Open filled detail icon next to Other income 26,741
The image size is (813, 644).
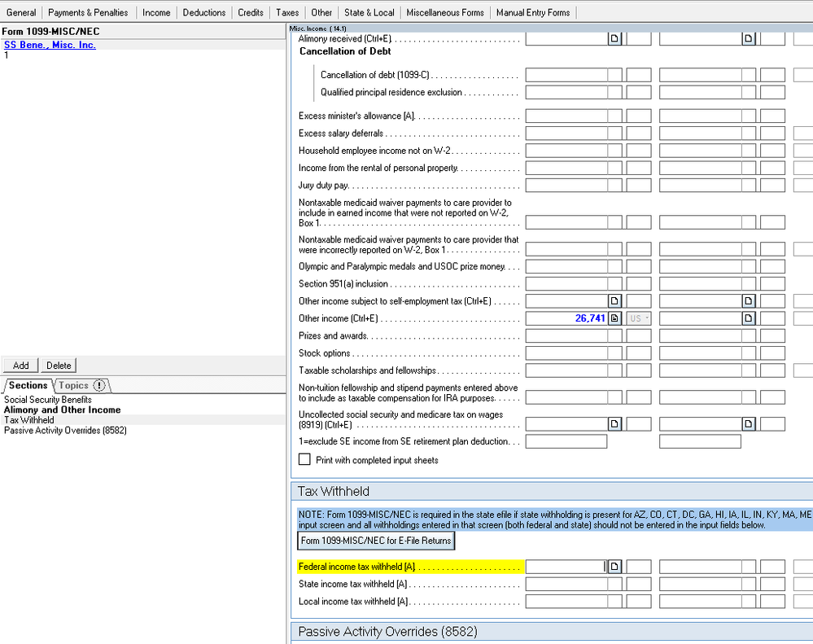click(x=616, y=318)
